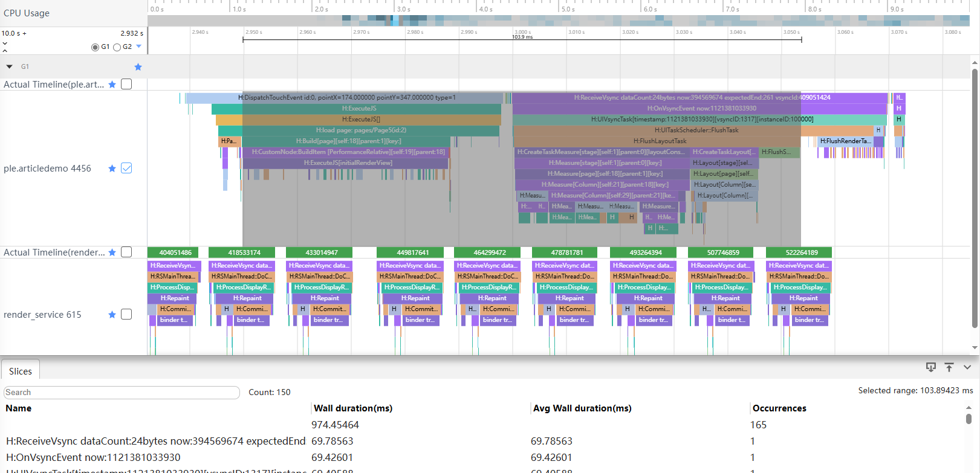Select the H:load page: pages/Page5 slice
Viewport: 980px width, 473px height.
(359, 130)
